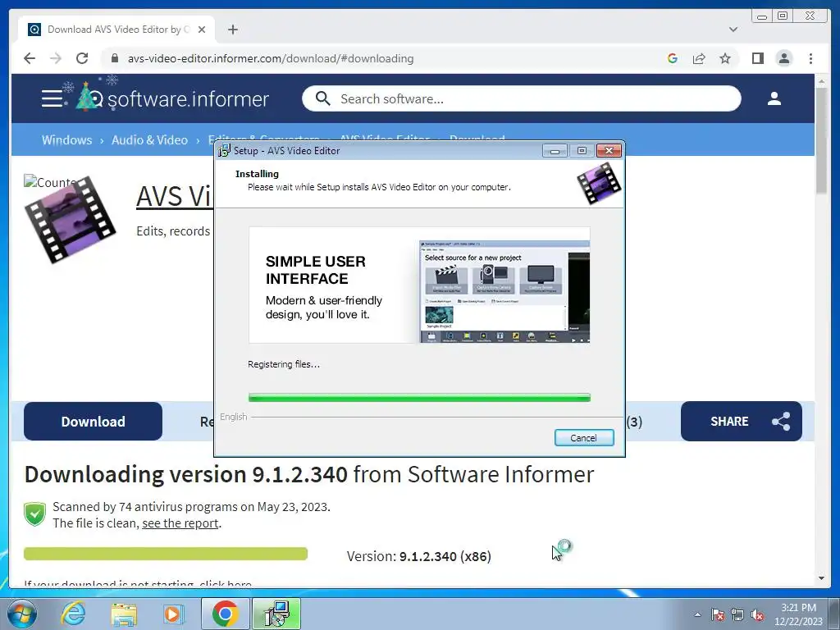The height and width of the screenshot is (630, 840).
Task: Click the search magnifier icon
Action: (322, 98)
